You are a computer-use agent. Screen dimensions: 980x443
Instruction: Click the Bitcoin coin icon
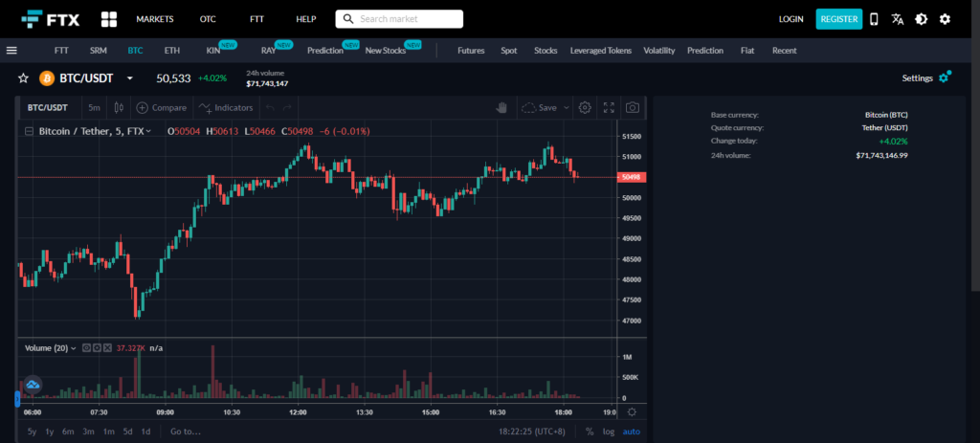tap(47, 78)
